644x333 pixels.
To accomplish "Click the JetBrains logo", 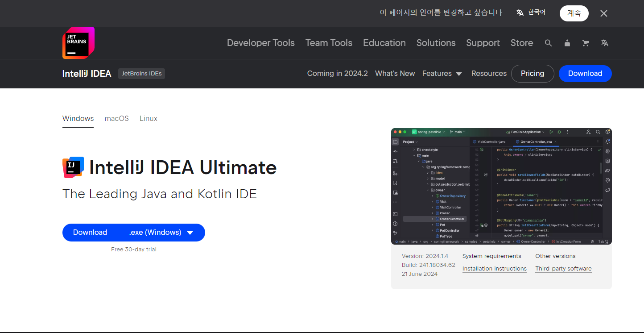I will point(78,43).
